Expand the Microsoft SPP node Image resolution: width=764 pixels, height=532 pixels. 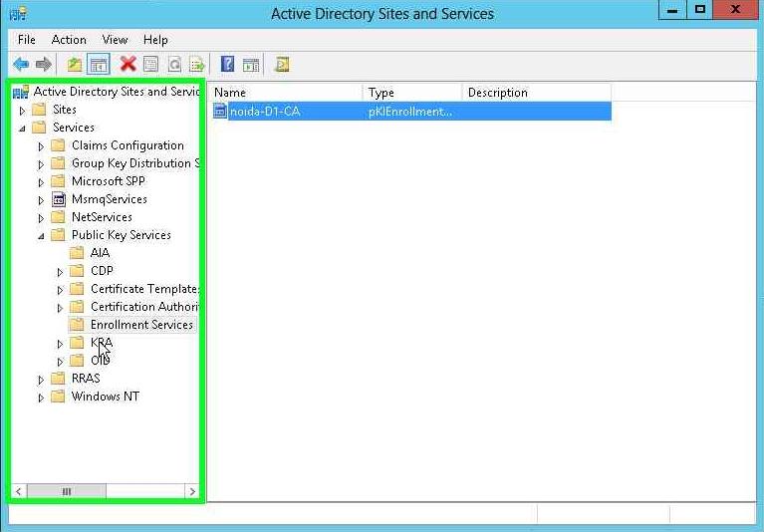[41, 182]
